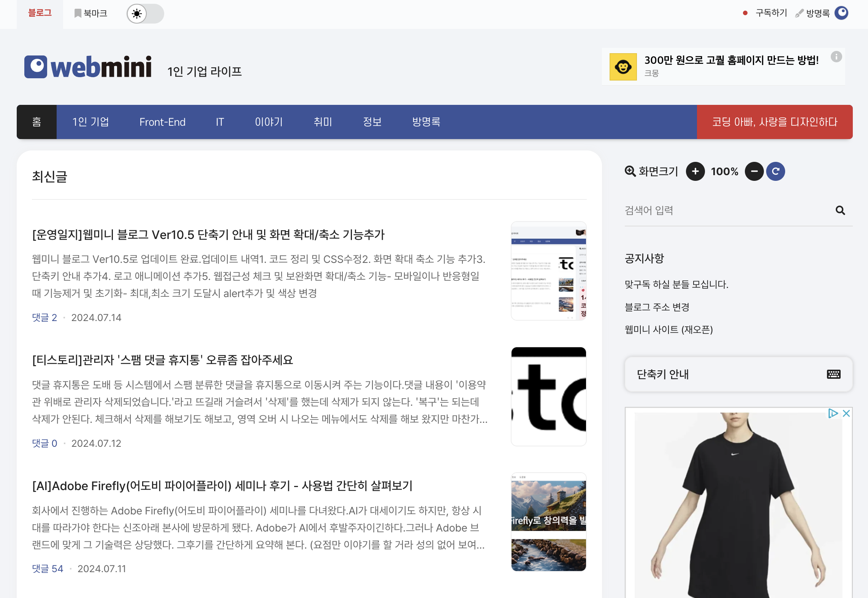
Task: Reset screen size with the refresh icon
Action: coord(775,172)
